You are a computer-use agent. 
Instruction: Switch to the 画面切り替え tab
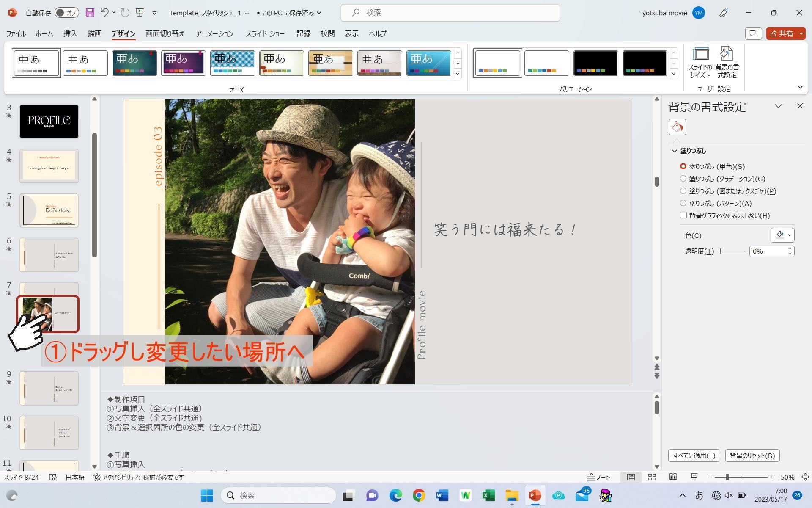point(165,33)
